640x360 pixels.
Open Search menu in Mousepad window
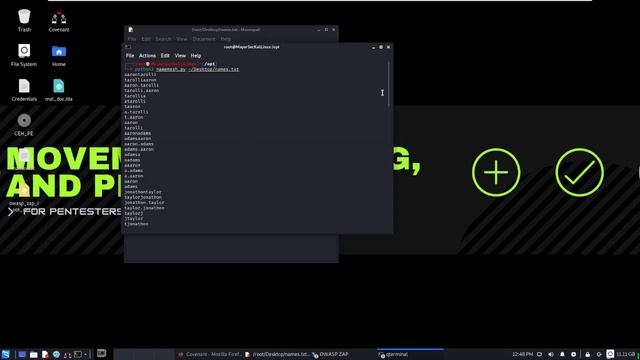click(x=163, y=39)
